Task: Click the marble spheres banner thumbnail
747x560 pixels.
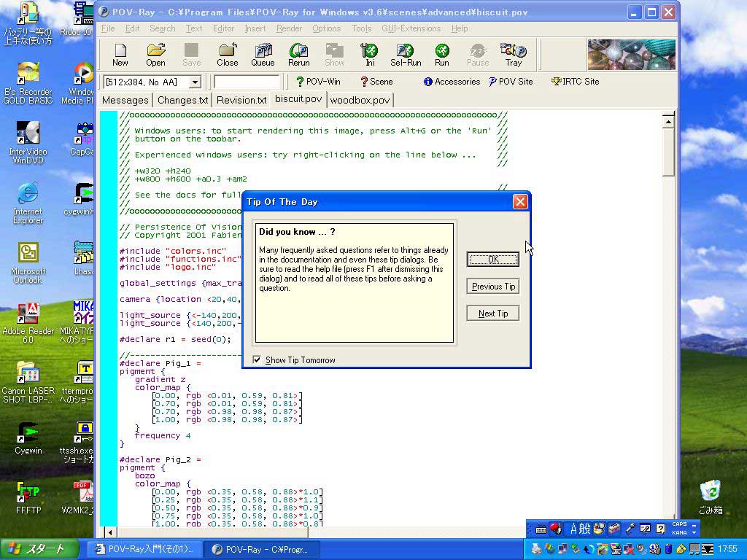Action: tap(632, 55)
